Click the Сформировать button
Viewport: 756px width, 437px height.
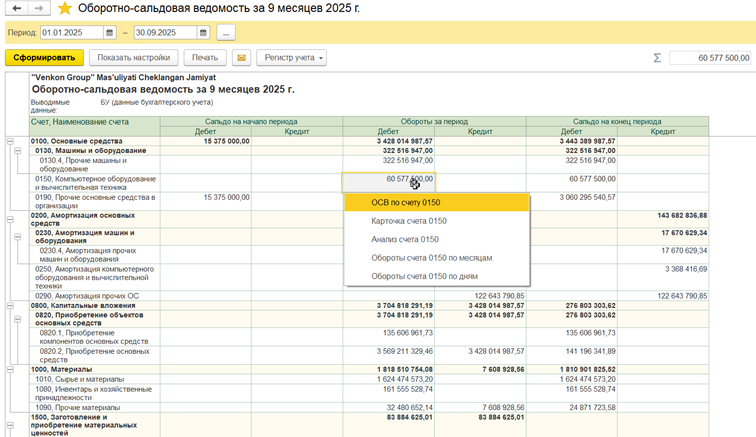[44, 58]
